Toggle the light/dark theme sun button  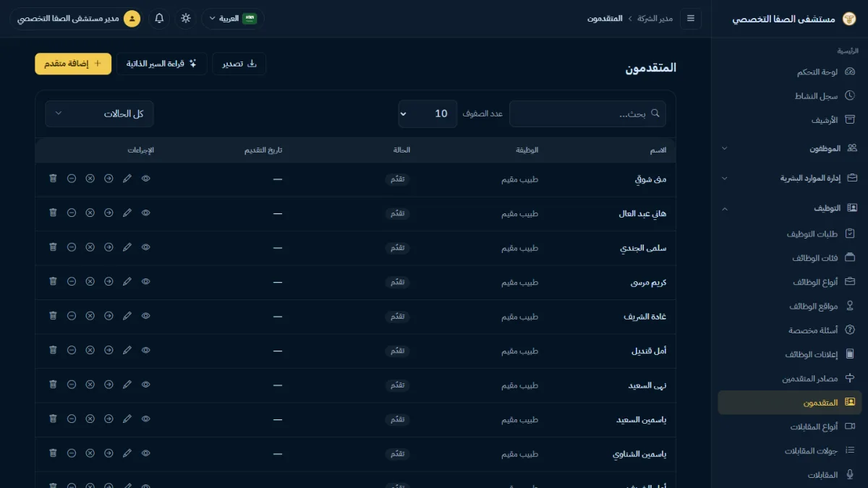click(x=186, y=18)
